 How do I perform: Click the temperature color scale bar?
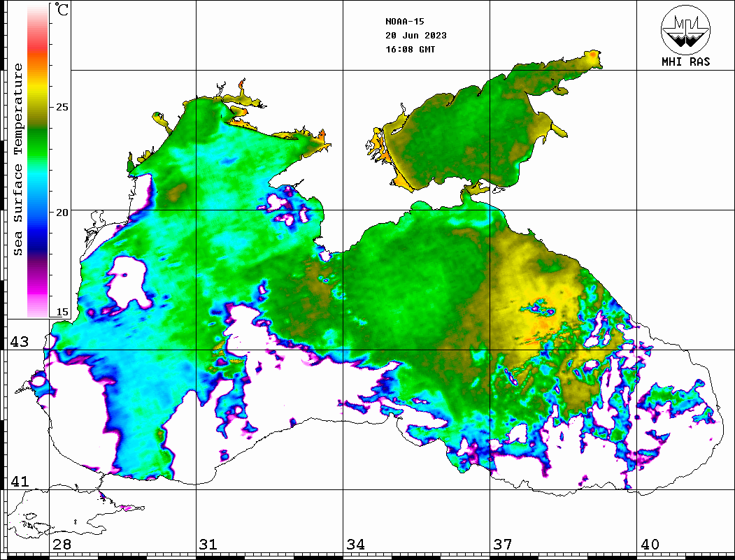click(x=38, y=161)
